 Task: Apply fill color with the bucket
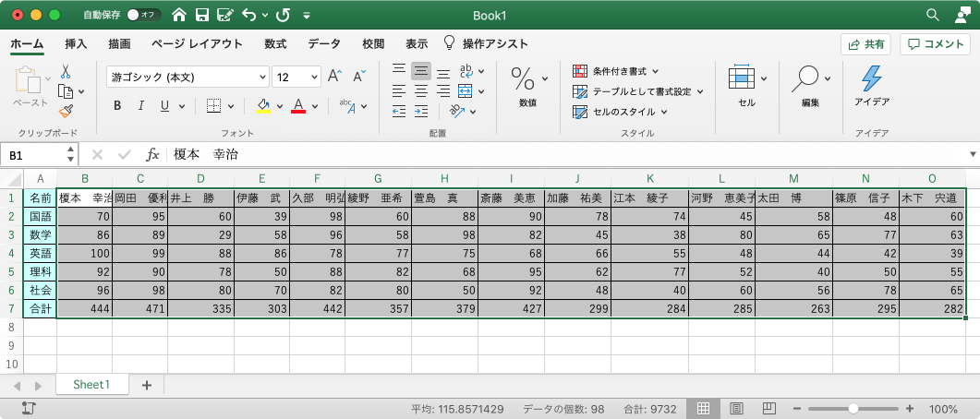click(x=263, y=106)
